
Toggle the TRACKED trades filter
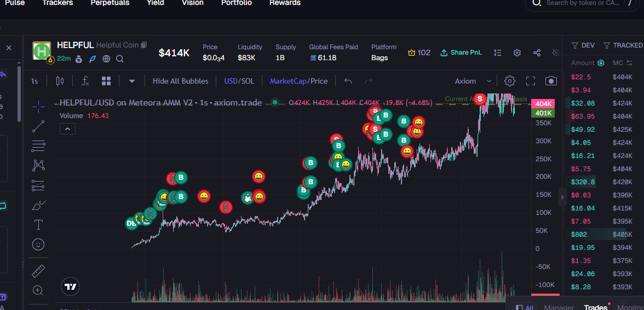[x=623, y=45]
